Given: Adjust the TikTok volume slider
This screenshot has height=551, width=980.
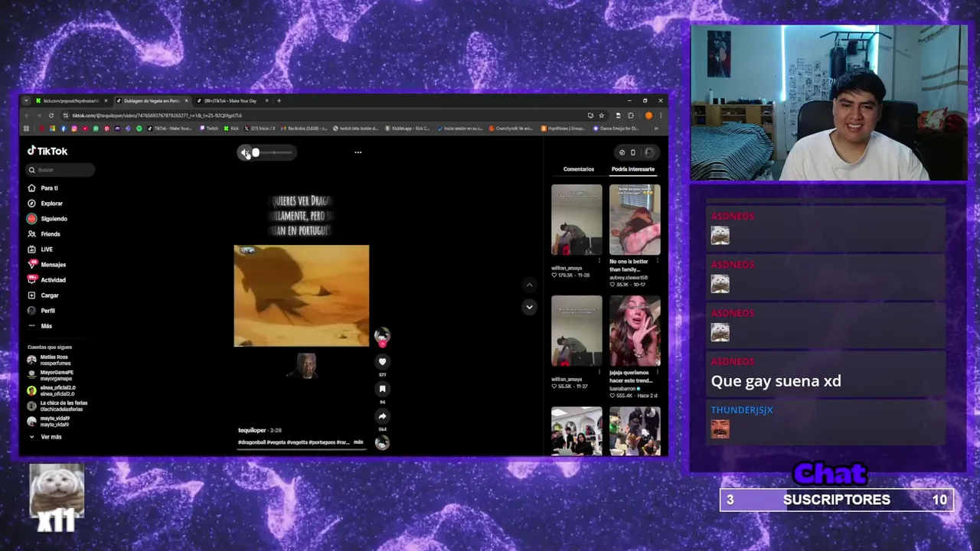Looking at the screenshot, I should pos(273,152).
